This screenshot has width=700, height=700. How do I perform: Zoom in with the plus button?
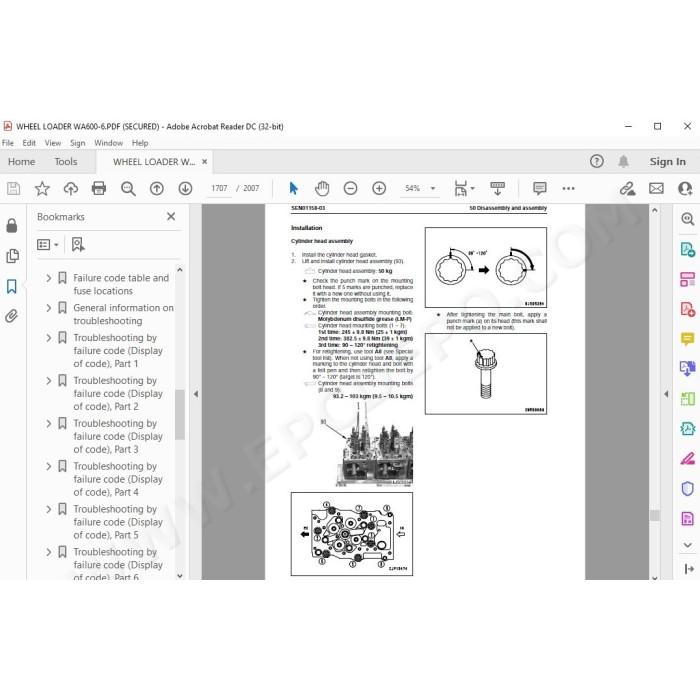point(379,188)
